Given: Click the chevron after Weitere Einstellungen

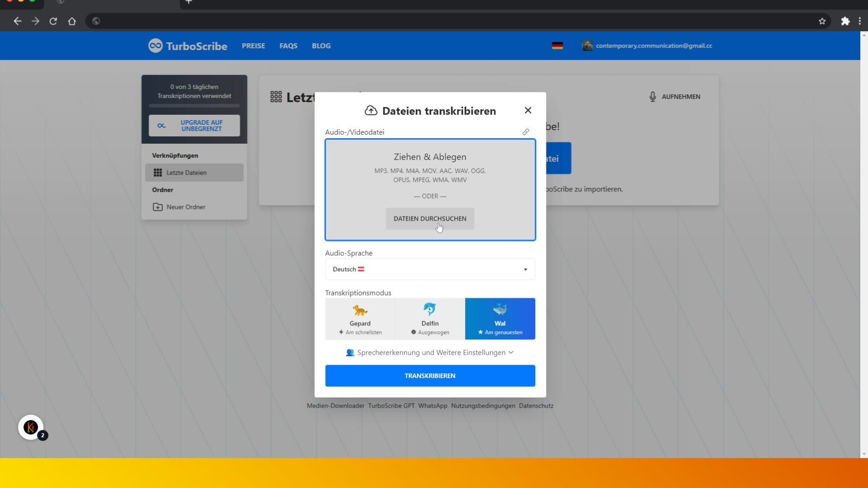Looking at the screenshot, I should point(511,352).
